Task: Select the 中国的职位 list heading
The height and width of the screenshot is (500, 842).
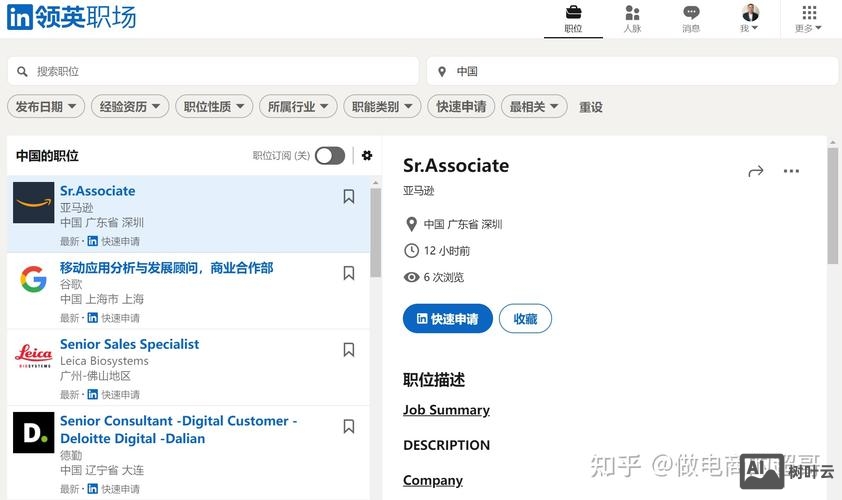Action: [x=47, y=156]
